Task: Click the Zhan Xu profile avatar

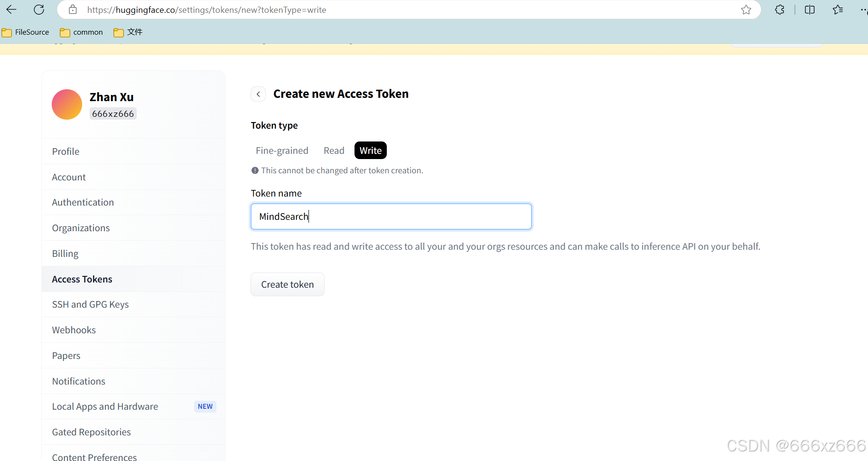Action: [x=67, y=104]
